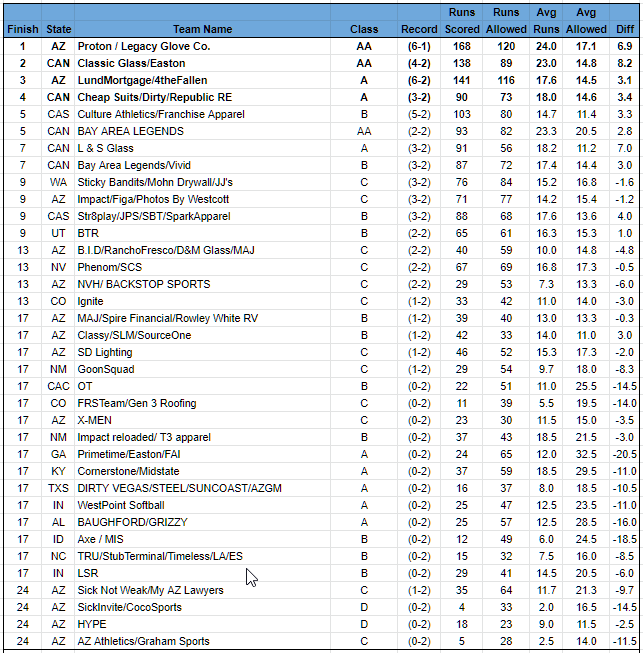Click the 'WA' state cell
This screenshot has width=643, height=653.
point(58,182)
